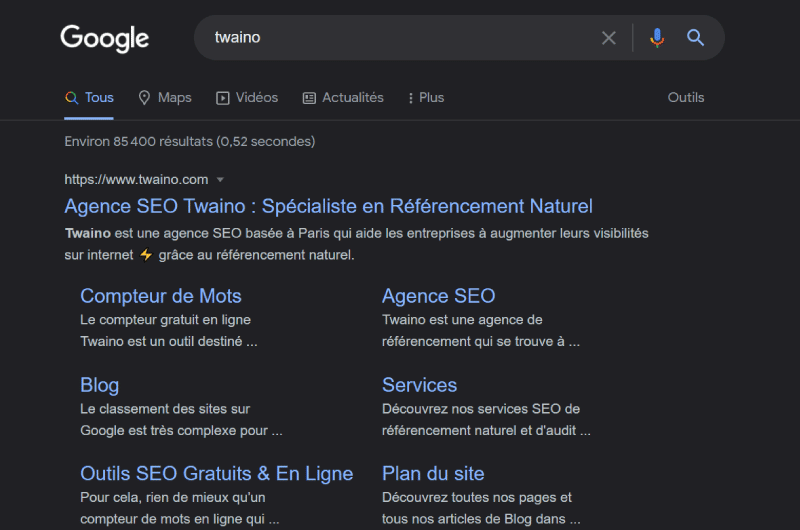Image resolution: width=800 pixels, height=530 pixels.
Task: Open Outils SEO Gratuits & En Ligne
Action: [x=217, y=473]
